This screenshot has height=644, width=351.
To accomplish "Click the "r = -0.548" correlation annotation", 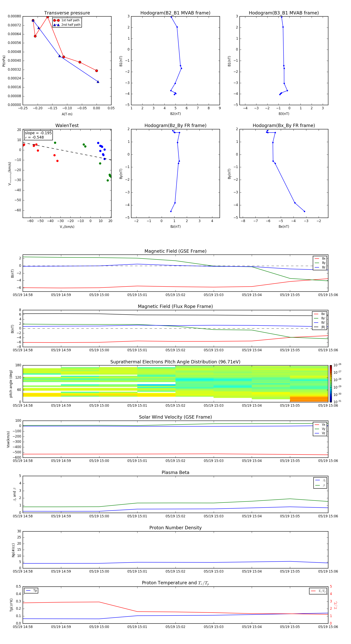I will tap(35, 137).
